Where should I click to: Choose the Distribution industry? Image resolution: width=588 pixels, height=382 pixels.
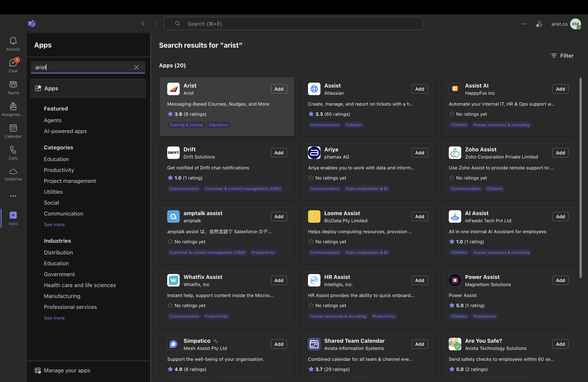pos(58,252)
